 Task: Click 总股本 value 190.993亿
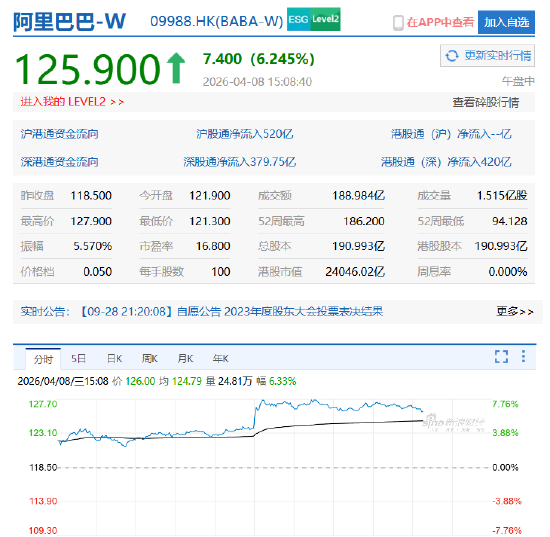(358, 246)
